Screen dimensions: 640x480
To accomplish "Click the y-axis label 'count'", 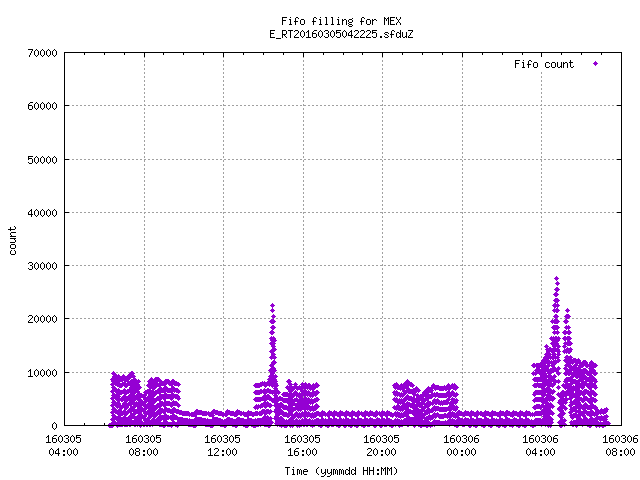I will tap(12, 241).
